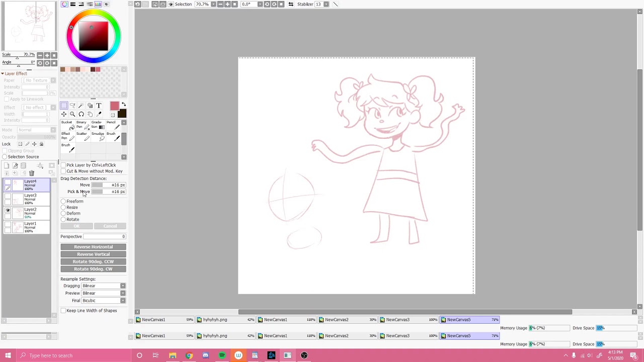The width and height of the screenshot is (644, 362).
Task: Choose the Smudge tool
Action: [x=98, y=136]
